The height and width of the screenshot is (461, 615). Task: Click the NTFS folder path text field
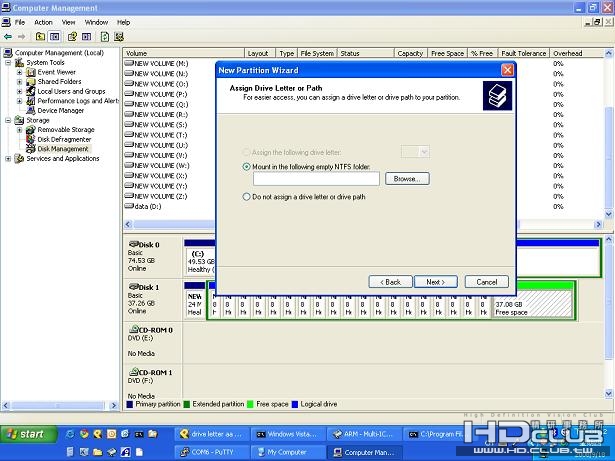[x=316, y=179]
